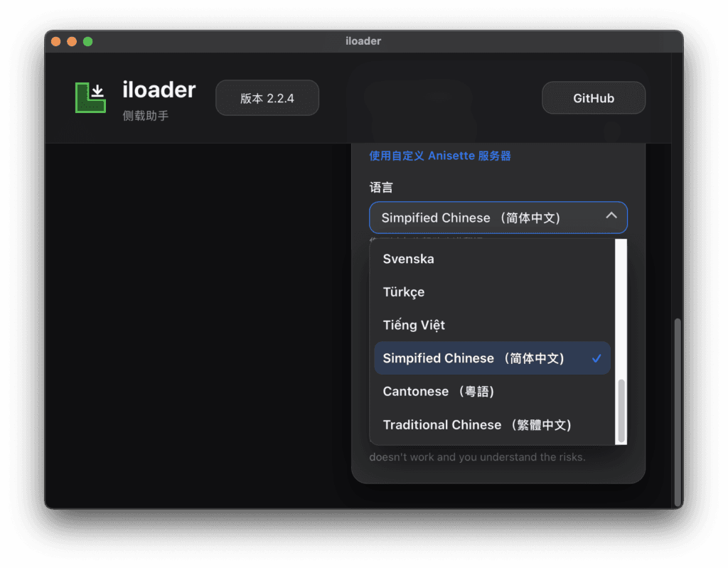Choose Traditional Chinese (繁體中文) option
This screenshot has width=728, height=568.
476,425
